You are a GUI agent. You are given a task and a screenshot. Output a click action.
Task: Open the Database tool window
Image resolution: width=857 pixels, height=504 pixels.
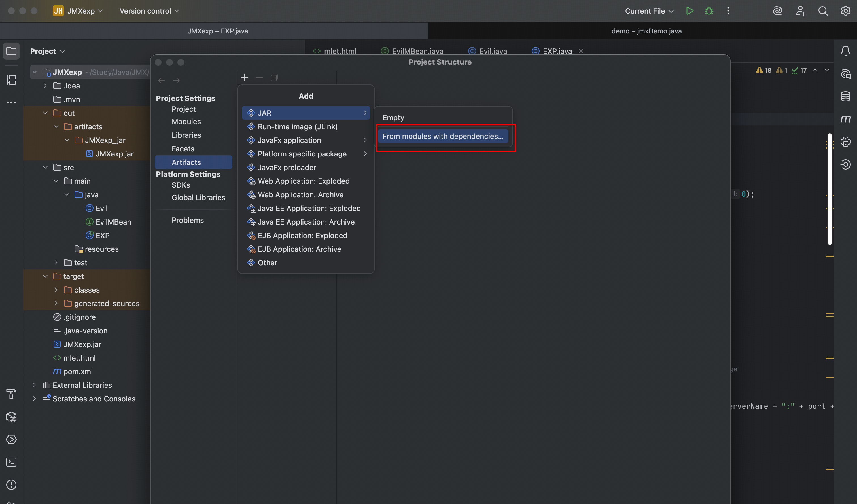click(845, 96)
